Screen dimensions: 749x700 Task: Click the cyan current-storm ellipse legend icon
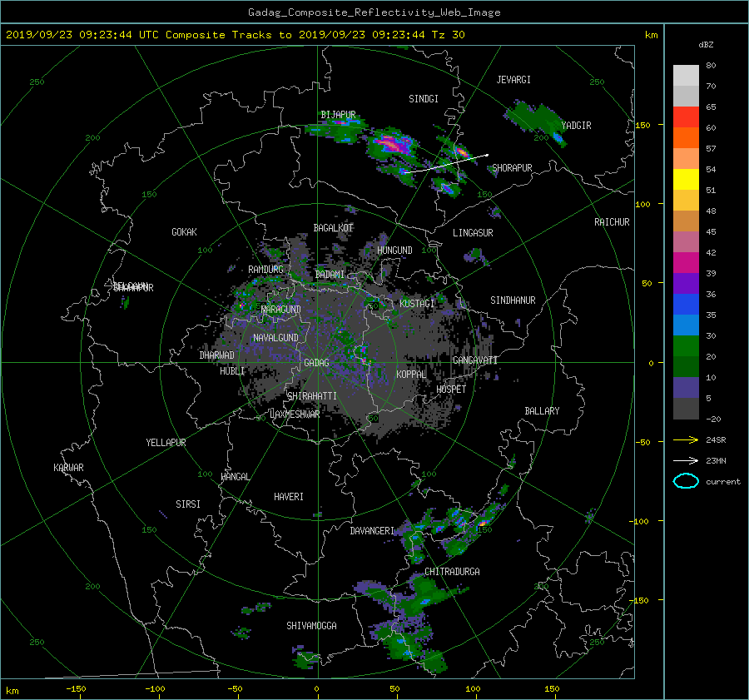pyautogui.click(x=686, y=481)
